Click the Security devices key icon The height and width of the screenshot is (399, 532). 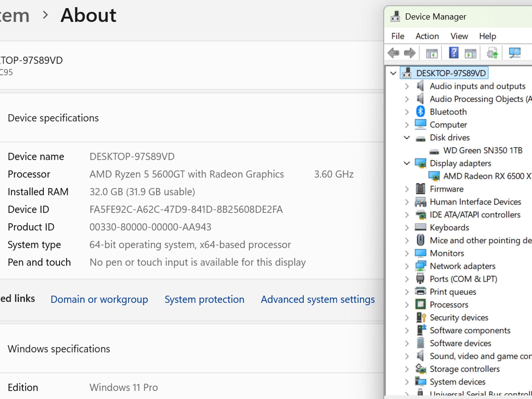(x=421, y=317)
